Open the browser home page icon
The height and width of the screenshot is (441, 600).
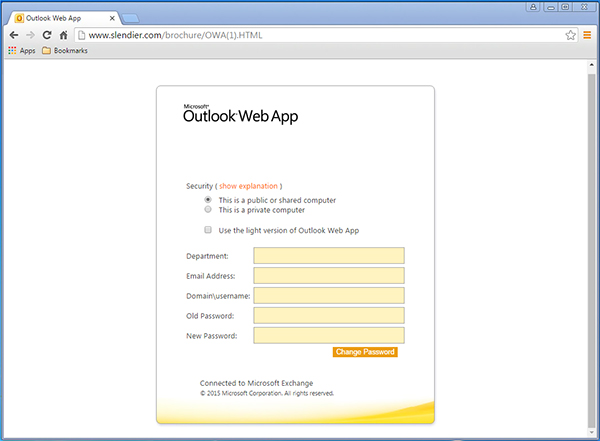pos(64,35)
